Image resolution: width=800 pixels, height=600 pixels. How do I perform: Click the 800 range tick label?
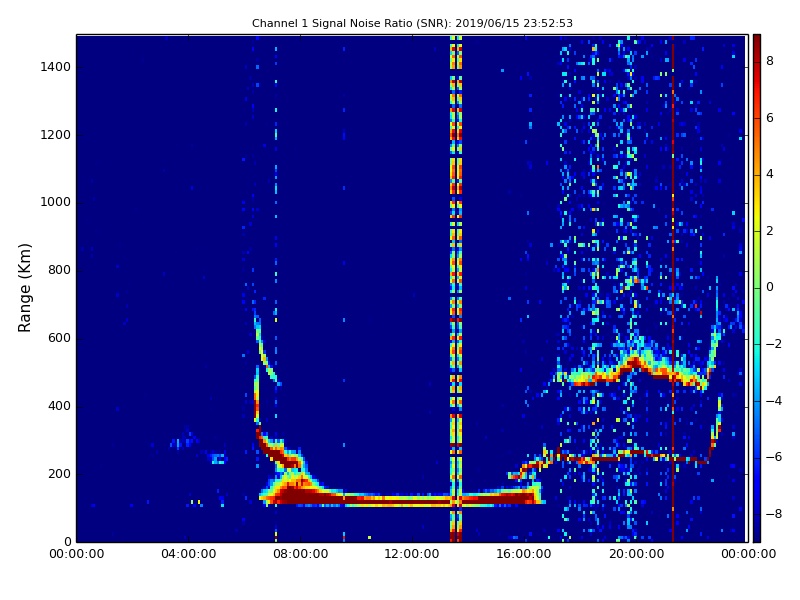(x=59, y=270)
